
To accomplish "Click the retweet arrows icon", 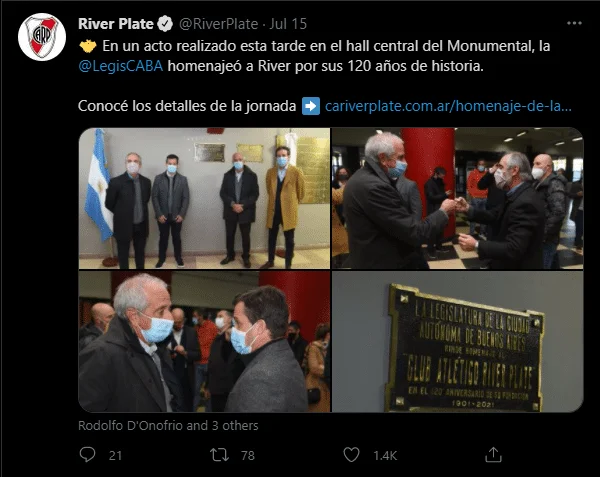I will [x=219, y=455].
